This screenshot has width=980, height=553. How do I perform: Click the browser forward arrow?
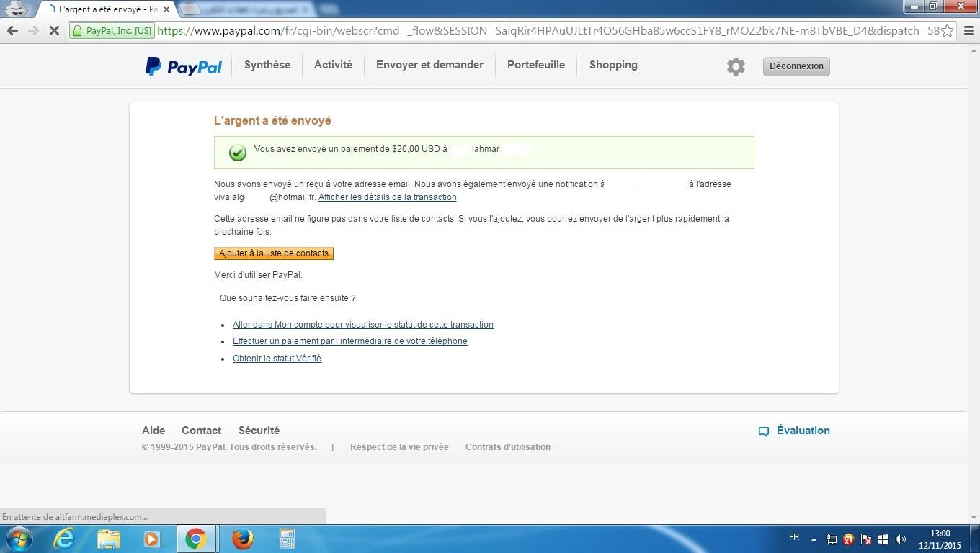point(33,30)
